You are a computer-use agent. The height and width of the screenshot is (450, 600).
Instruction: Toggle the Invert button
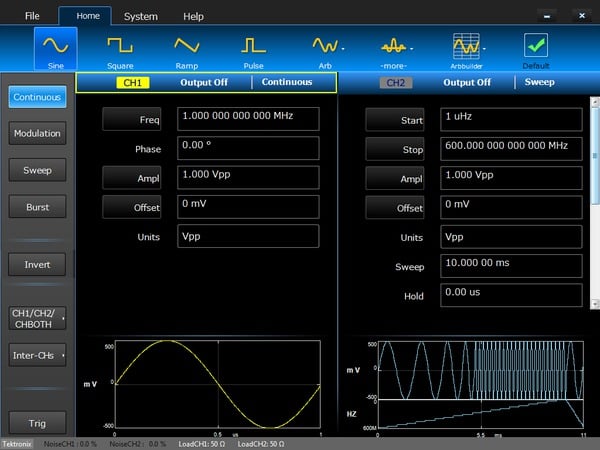tap(37, 265)
